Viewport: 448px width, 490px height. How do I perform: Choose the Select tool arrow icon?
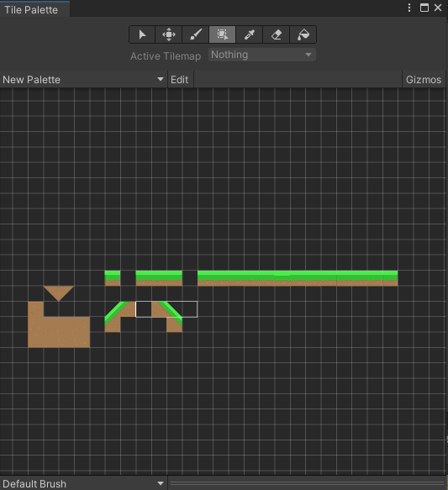pyautogui.click(x=142, y=34)
